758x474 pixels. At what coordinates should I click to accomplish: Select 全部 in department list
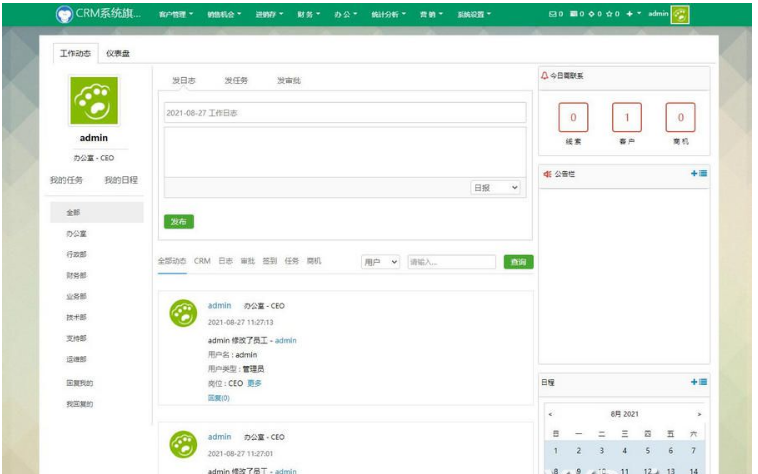point(97,212)
